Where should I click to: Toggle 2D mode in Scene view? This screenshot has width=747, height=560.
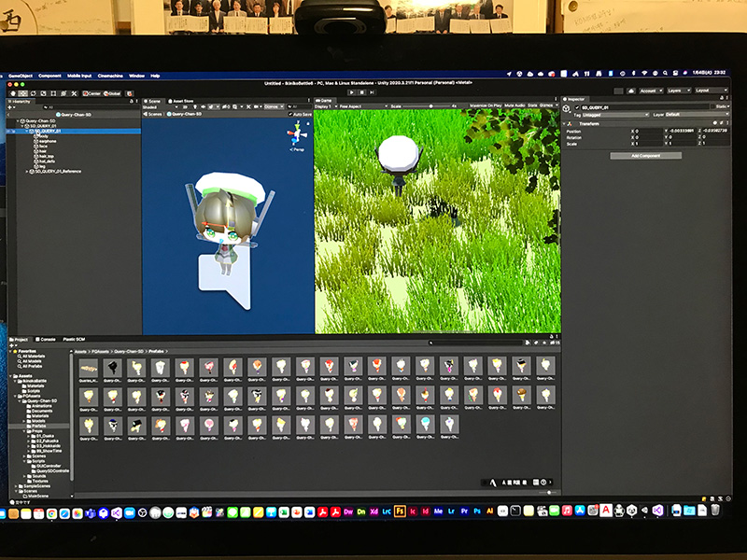[185, 107]
